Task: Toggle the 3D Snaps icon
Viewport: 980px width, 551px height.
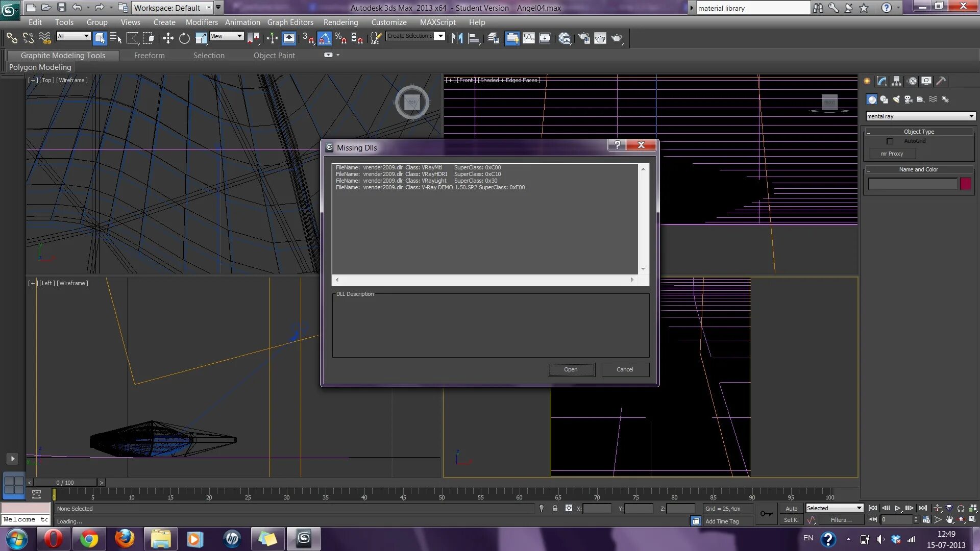Action: (x=308, y=38)
